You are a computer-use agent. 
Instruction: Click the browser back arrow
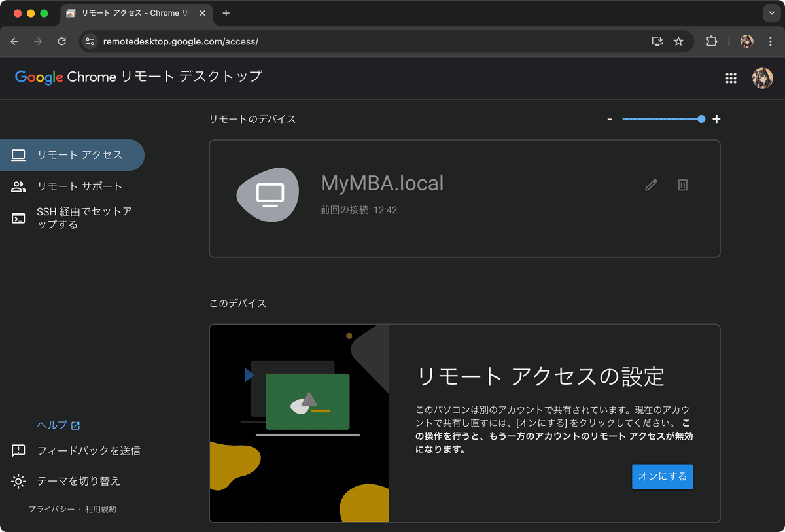[15, 41]
